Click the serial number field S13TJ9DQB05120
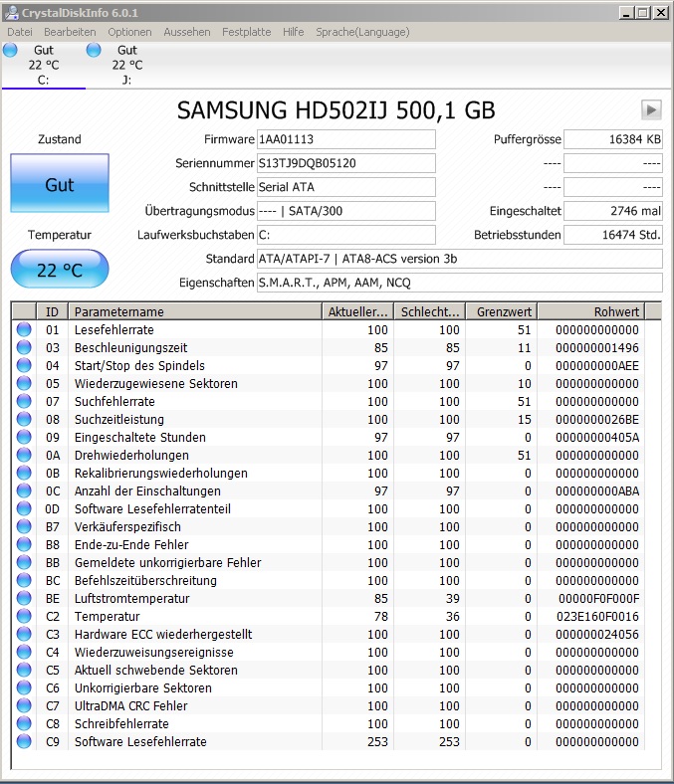Image resolution: width=674 pixels, height=784 pixels. (346, 163)
